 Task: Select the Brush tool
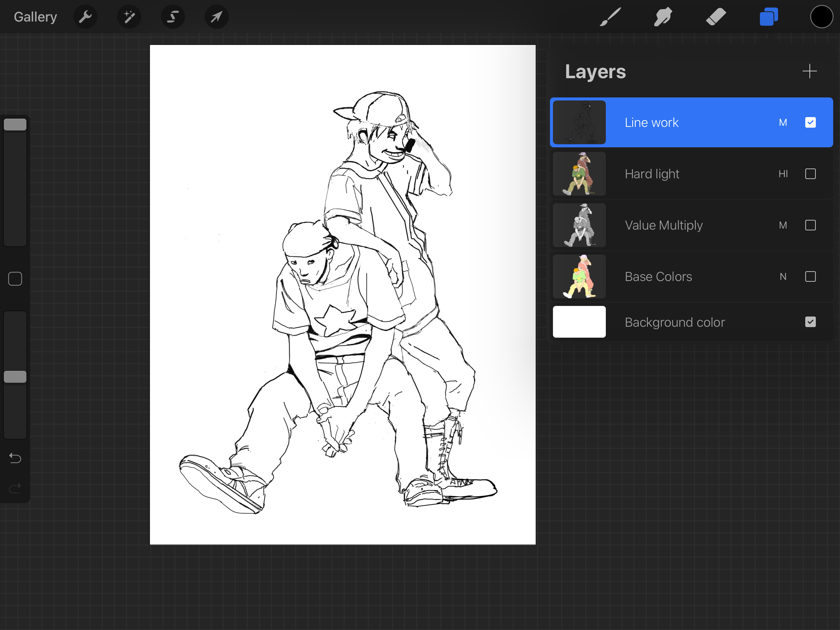610,17
